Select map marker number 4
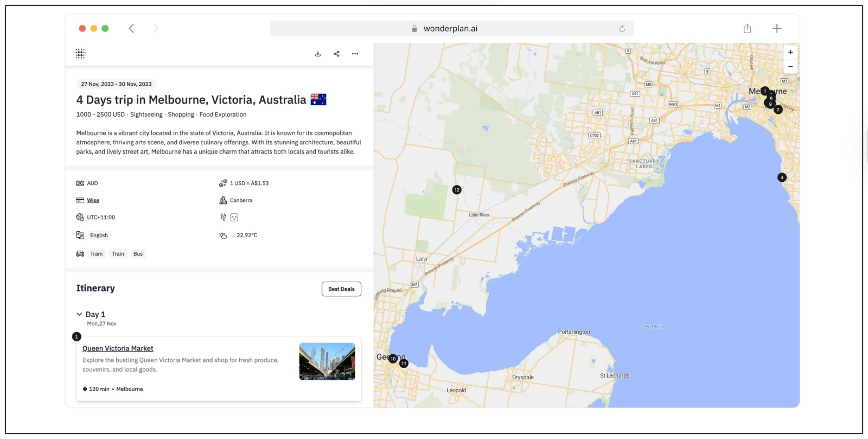 pos(782,177)
